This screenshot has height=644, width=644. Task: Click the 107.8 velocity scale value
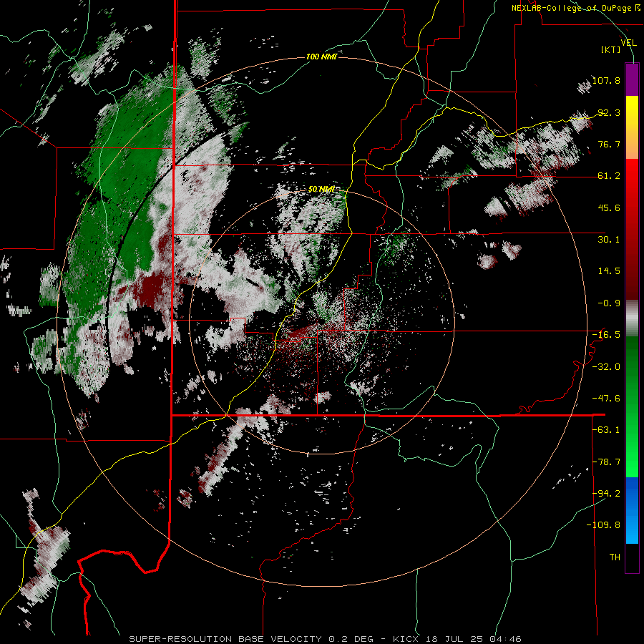click(x=606, y=80)
